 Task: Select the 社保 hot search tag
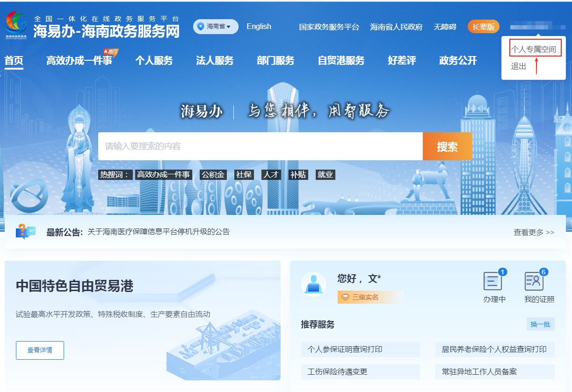point(244,175)
